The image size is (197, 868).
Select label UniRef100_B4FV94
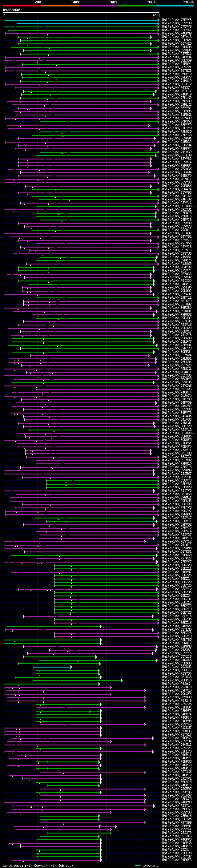(x=177, y=57)
